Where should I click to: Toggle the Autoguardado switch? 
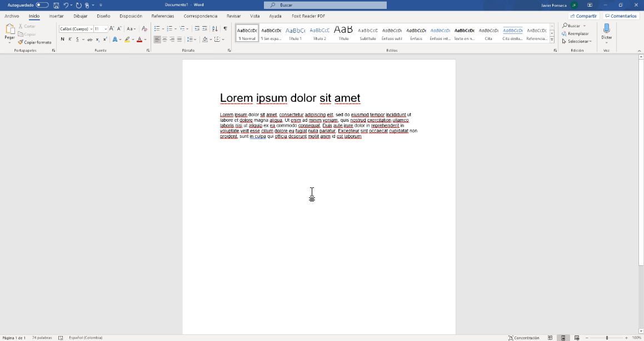coord(42,5)
